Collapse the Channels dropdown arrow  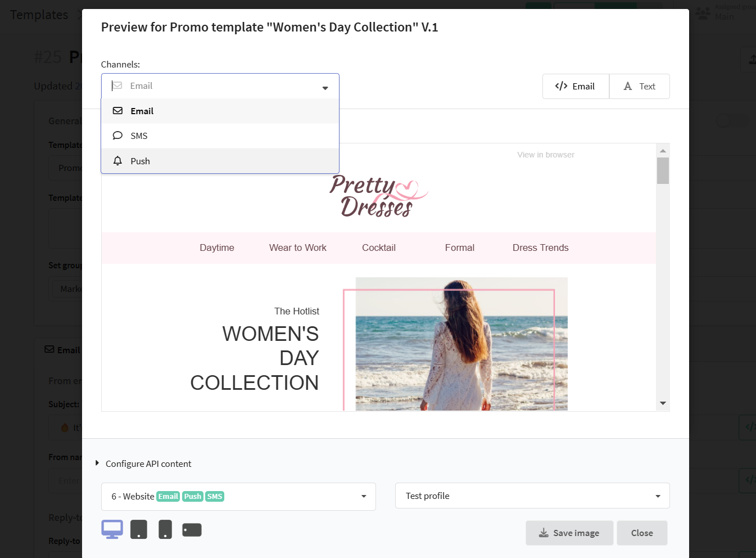[x=325, y=88]
